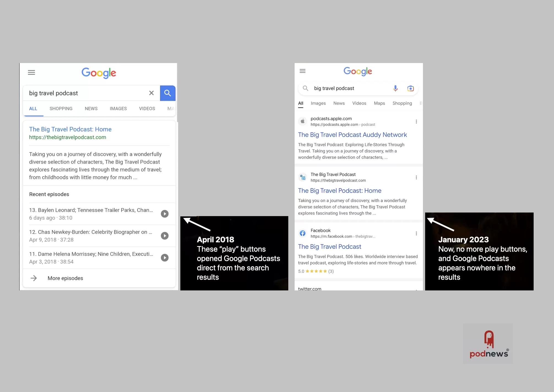
Task: Play episode 13 Baylen Leonard
Action: (x=165, y=214)
